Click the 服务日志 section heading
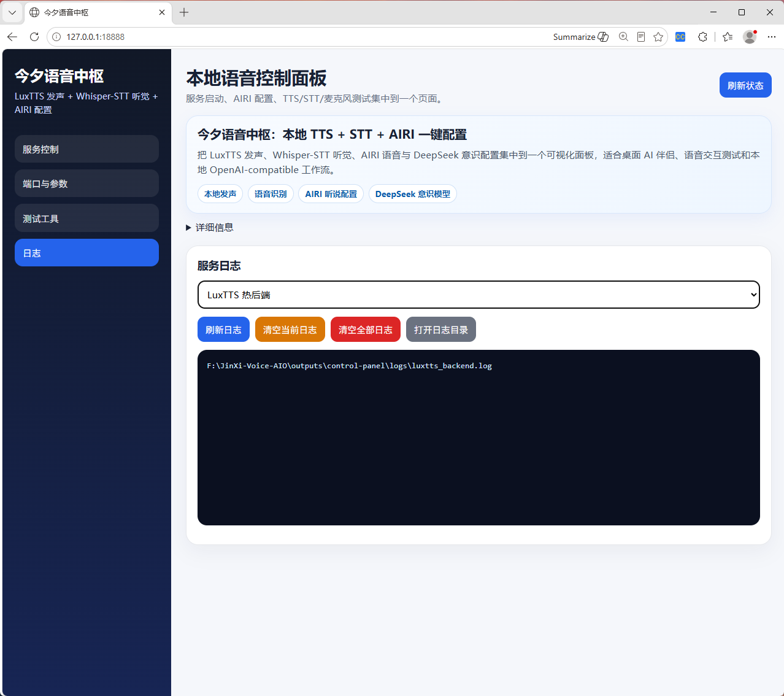The width and height of the screenshot is (784, 696). [x=219, y=266]
